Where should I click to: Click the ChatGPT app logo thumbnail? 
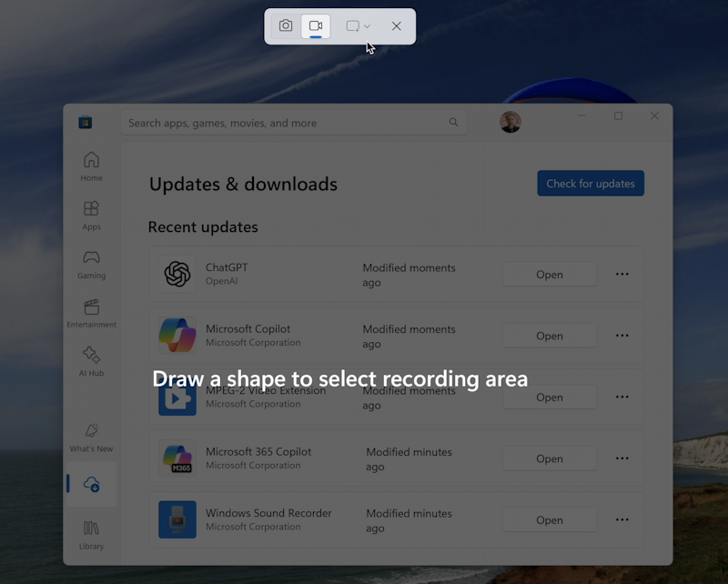(177, 274)
